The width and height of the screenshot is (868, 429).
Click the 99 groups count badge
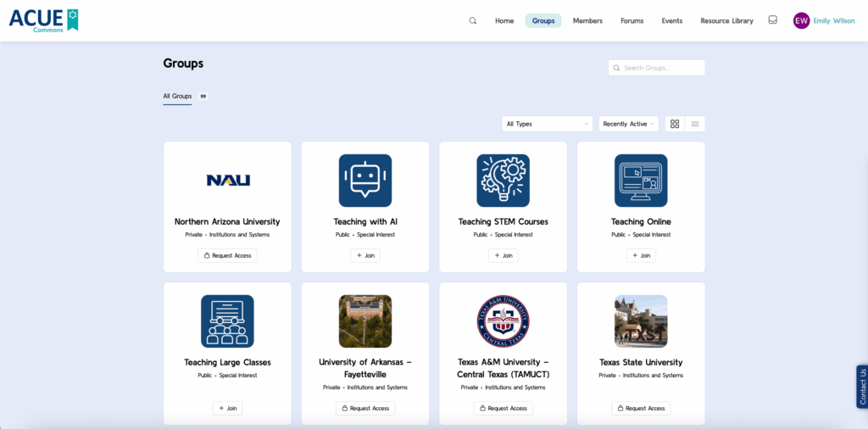point(203,97)
